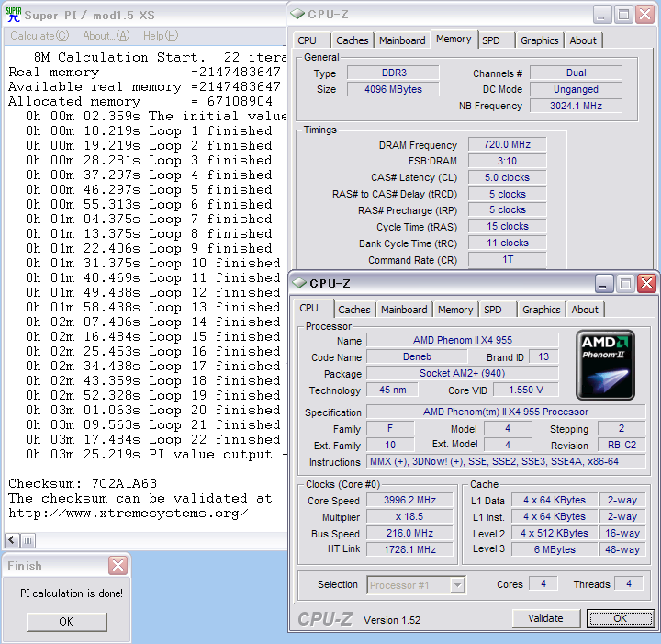Minimize the upper CPU-Z window
Image resolution: width=661 pixels, height=644 pixels.
[601, 15]
